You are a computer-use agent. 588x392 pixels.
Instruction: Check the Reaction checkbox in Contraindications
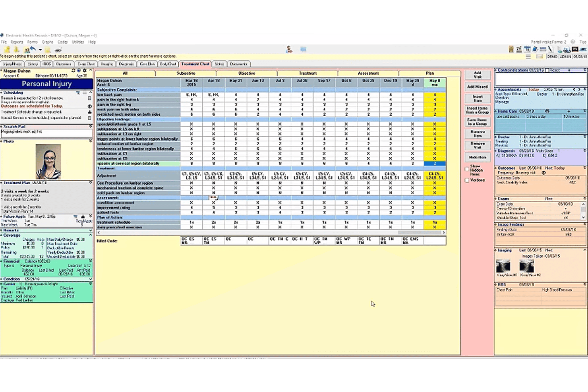547,70
